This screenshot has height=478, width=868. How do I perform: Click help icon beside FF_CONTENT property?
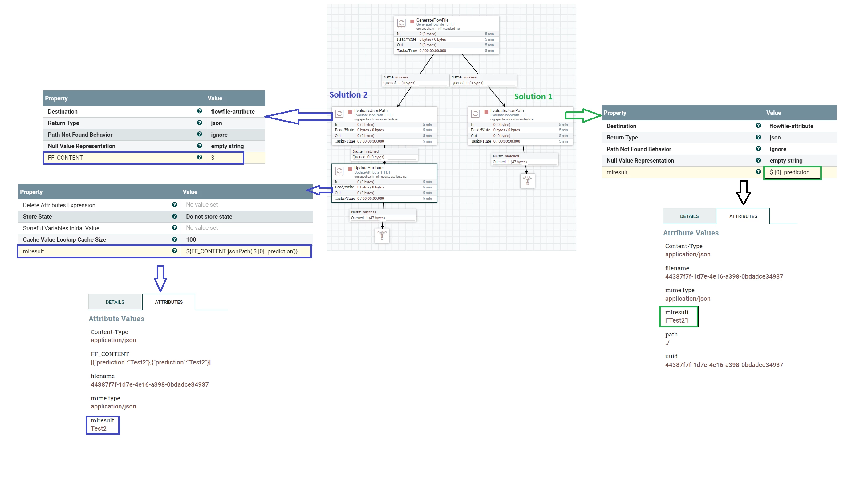click(200, 157)
